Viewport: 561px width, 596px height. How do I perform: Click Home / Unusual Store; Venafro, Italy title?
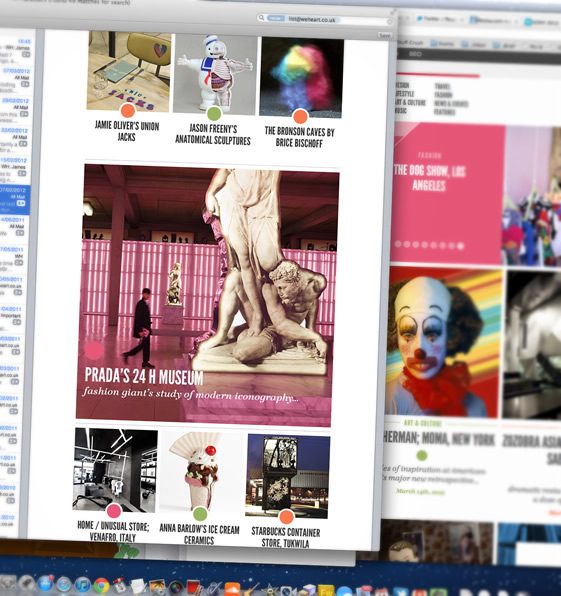113,531
